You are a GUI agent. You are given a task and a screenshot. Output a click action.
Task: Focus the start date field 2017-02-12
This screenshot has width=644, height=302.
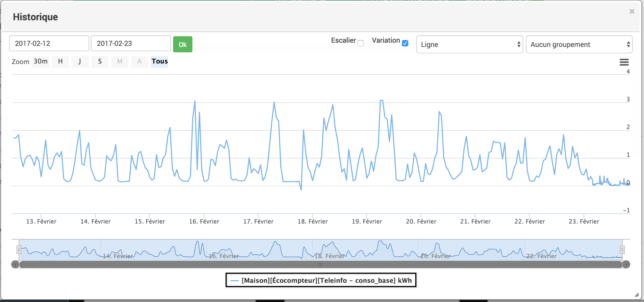[49, 43]
